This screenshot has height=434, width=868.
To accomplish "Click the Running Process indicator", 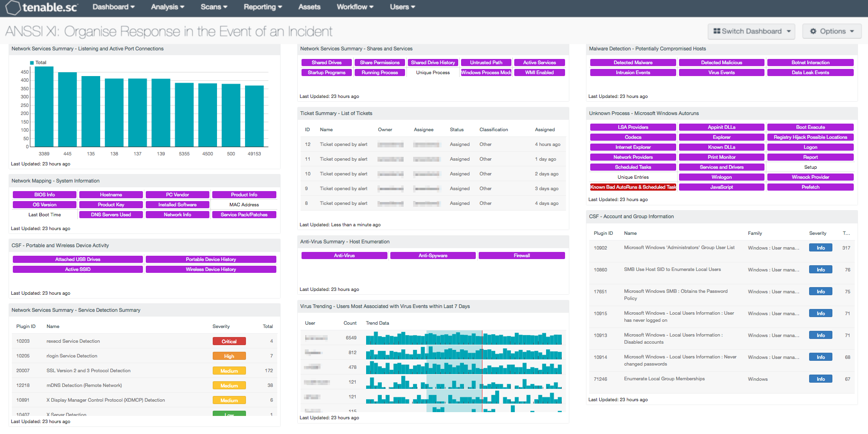I will pos(380,73).
